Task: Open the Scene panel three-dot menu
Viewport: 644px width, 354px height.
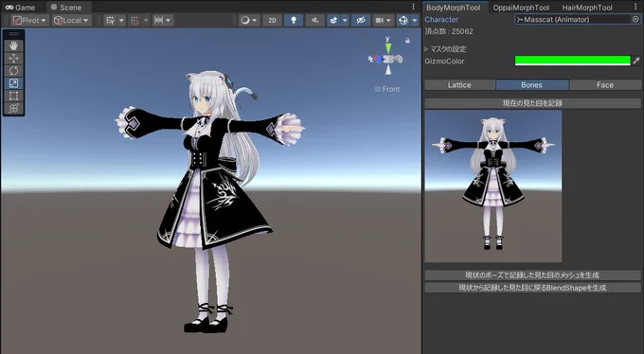Action: [413, 7]
